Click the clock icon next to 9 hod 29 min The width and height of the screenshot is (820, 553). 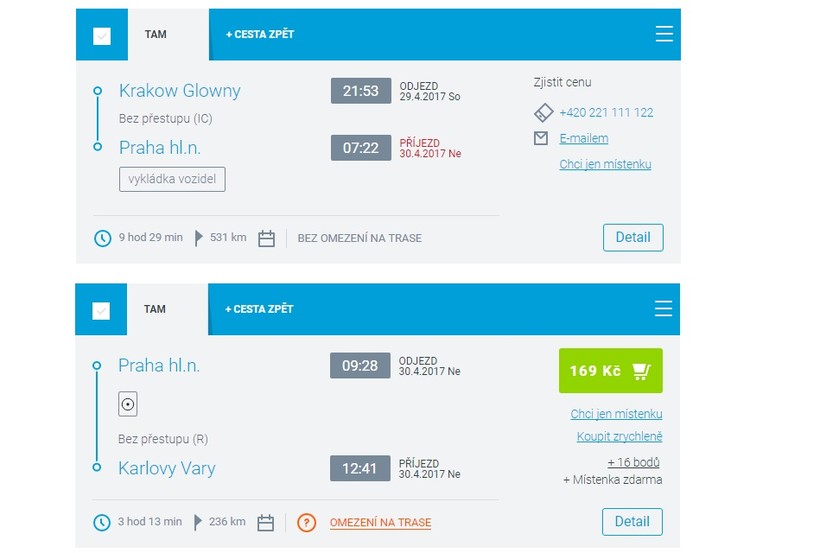point(102,239)
